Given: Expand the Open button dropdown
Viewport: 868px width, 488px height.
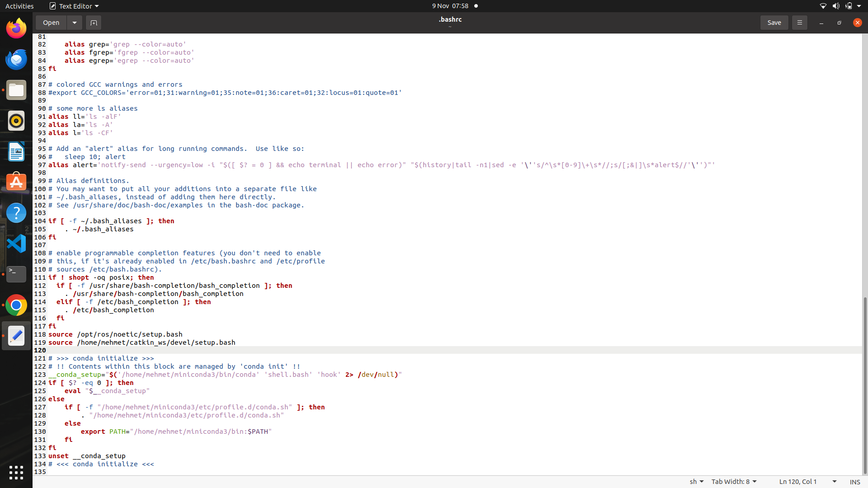Looking at the screenshot, I should 74,23.
